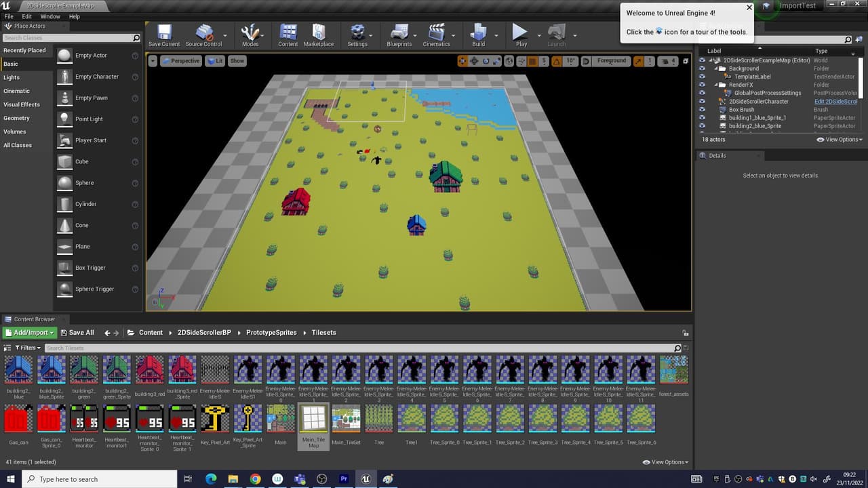The image size is (868, 488).
Task: Select the Cone shape icon
Action: click(x=64, y=225)
